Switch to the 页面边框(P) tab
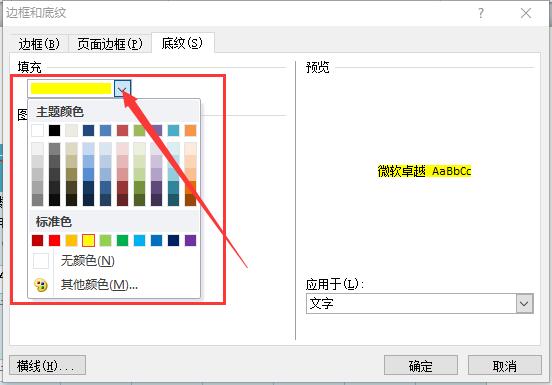552x385 pixels. click(110, 44)
